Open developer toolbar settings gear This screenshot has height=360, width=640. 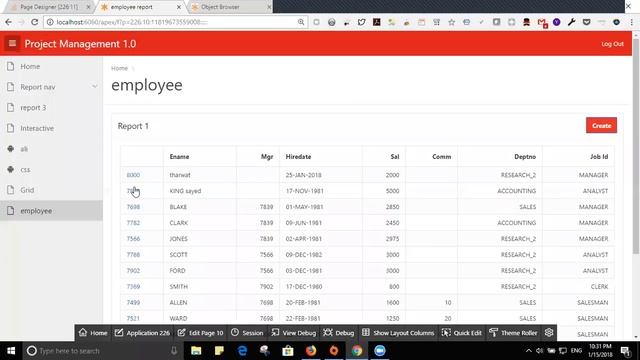tap(549, 333)
